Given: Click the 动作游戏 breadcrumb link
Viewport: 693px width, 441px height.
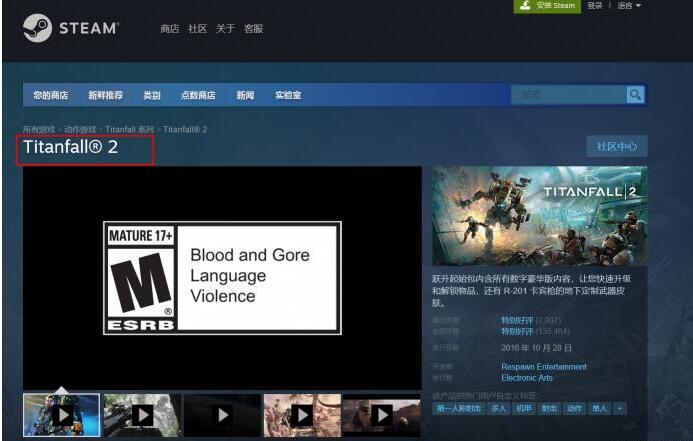Looking at the screenshot, I should 80,129.
